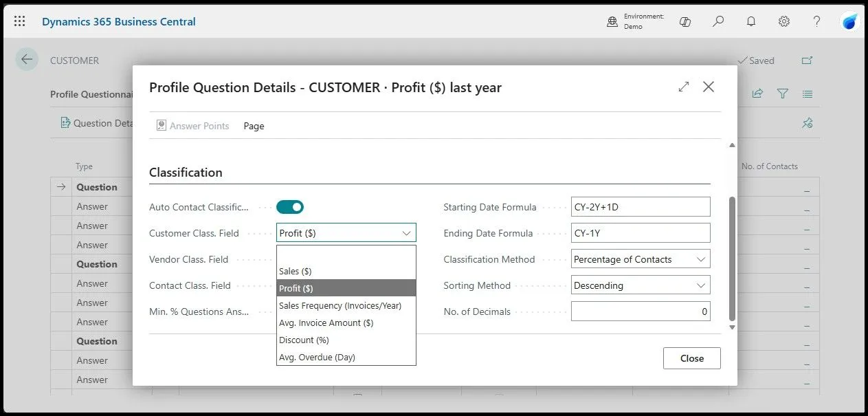Open the app launcher waffle icon
Viewport: 868px width, 416px height.
[x=19, y=21]
